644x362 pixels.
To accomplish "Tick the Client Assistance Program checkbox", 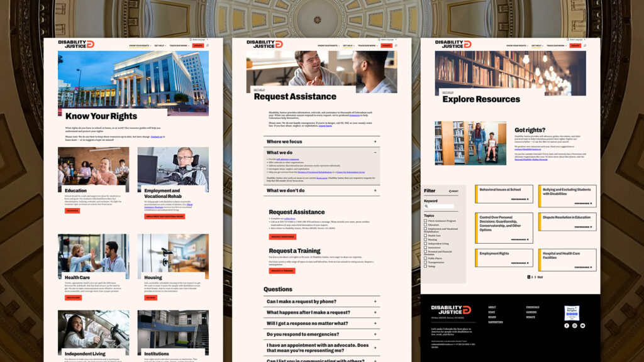I will (426, 221).
